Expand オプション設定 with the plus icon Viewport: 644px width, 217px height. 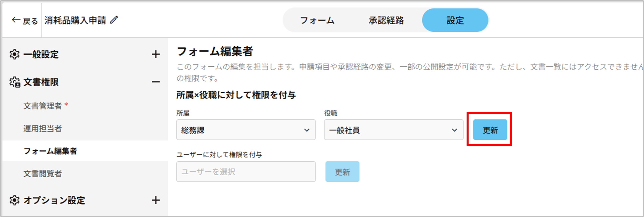156,200
